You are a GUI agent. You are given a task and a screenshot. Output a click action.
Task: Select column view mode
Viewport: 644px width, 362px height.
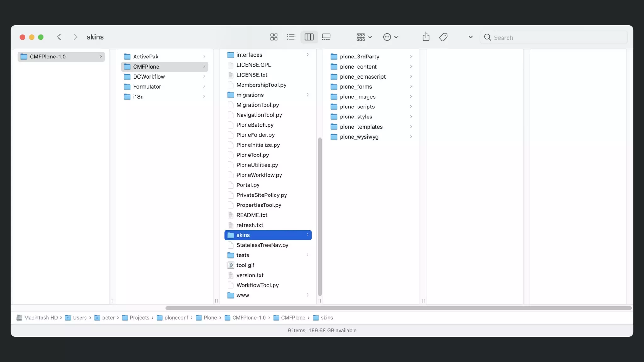pyautogui.click(x=309, y=37)
